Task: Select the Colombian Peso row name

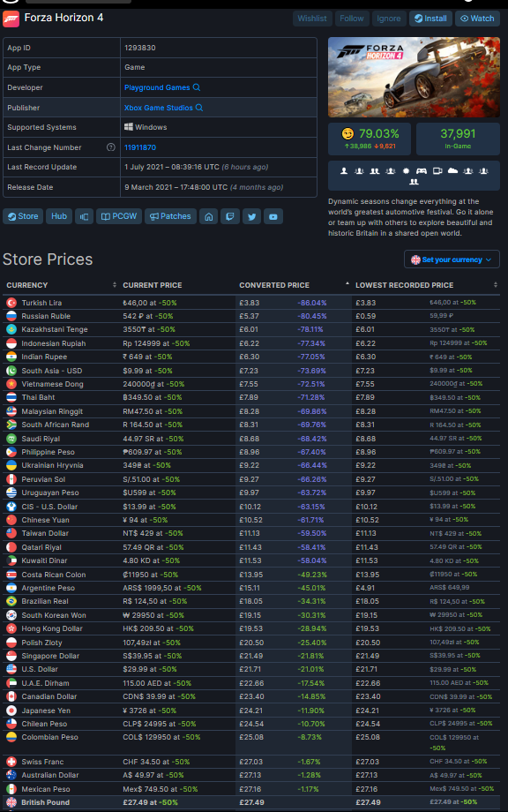Action: tap(49, 737)
